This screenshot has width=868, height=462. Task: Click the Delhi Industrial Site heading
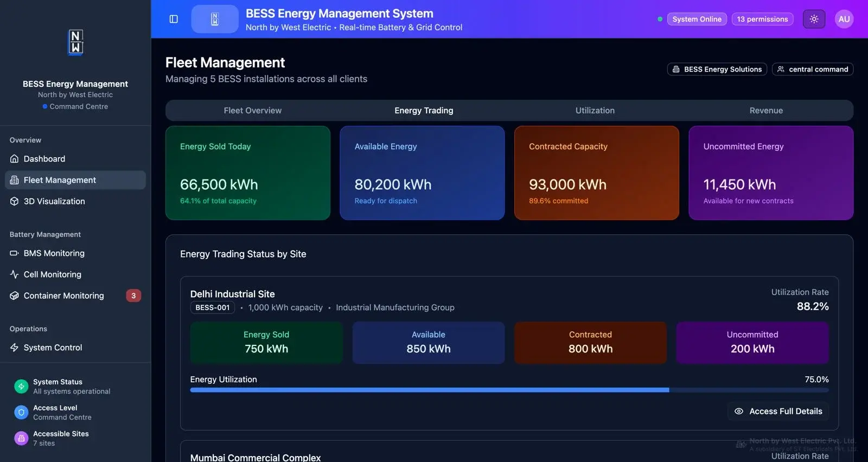click(232, 294)
